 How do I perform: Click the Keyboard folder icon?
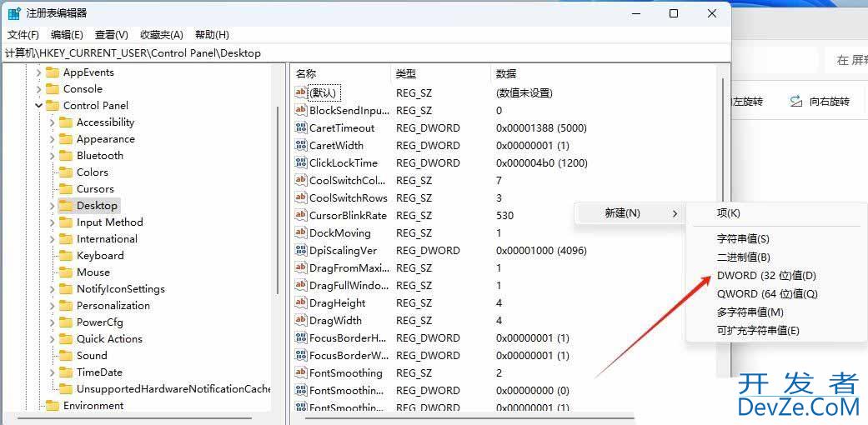tap(66, 256)
